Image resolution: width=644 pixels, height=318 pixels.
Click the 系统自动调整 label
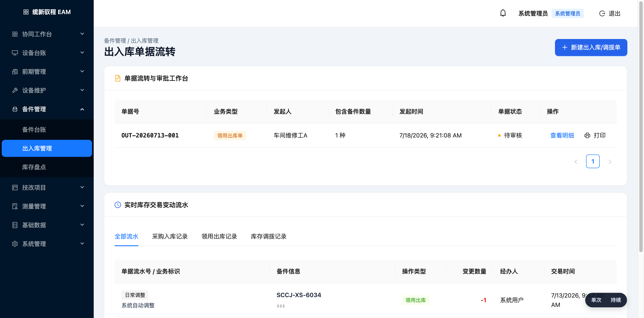[138, 305]
